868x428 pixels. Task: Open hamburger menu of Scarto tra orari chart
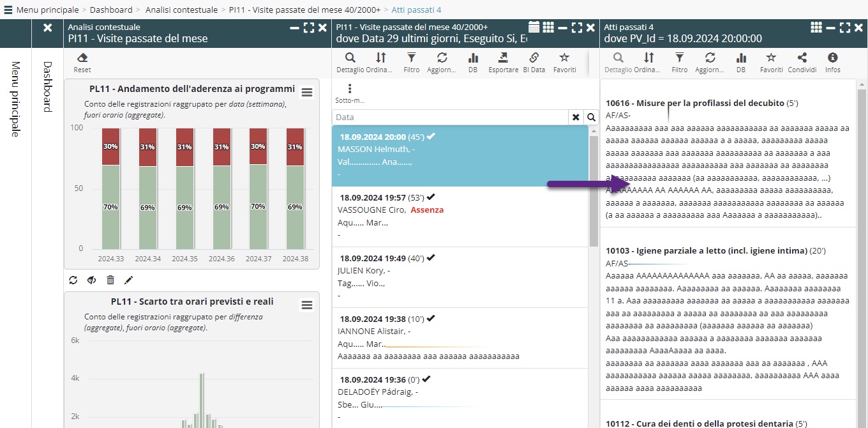pyautogui.click(x=307, y=305)
